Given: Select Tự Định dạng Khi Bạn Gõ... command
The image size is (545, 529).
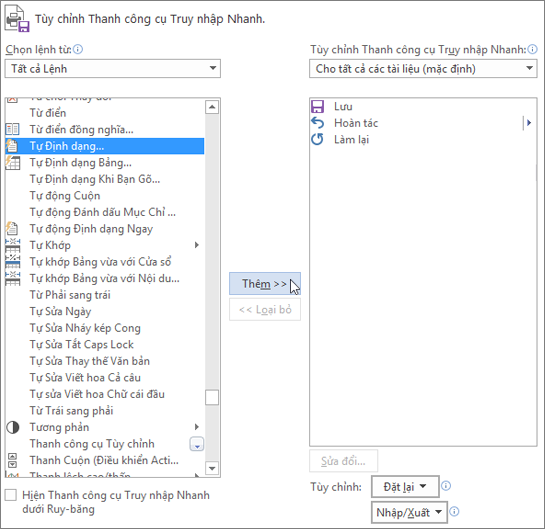Looking at the screenshot, I should point(105,179).
